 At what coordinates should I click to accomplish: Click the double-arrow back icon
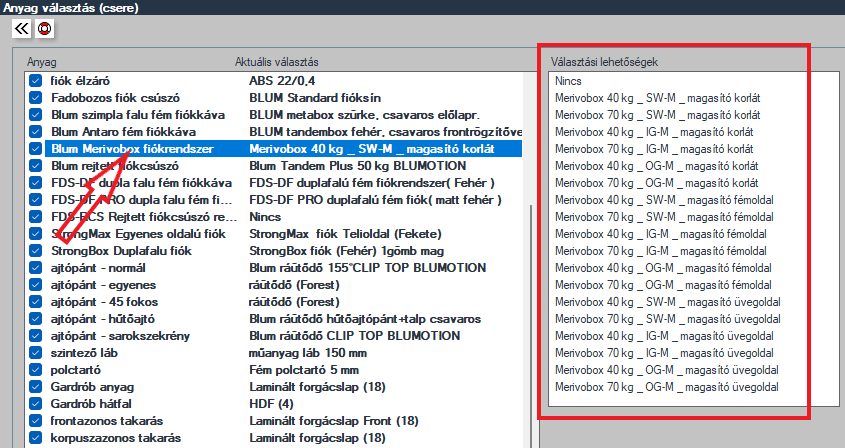[22, 28]
